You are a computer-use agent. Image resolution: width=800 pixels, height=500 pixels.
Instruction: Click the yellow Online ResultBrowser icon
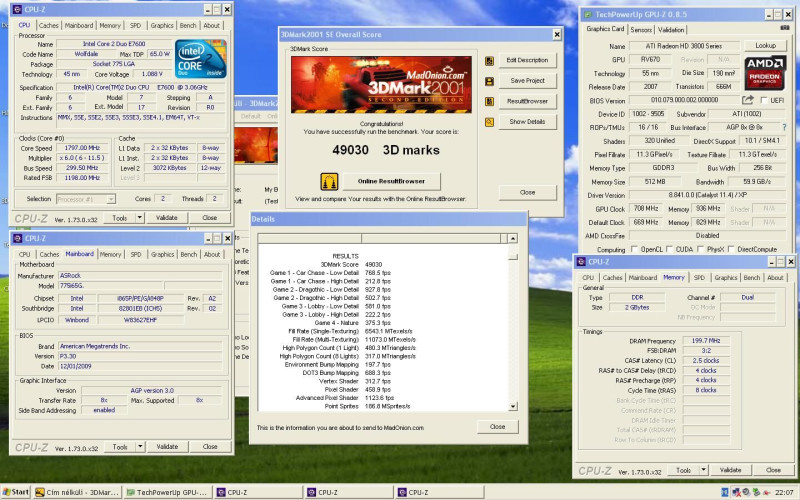pos(329,182)
